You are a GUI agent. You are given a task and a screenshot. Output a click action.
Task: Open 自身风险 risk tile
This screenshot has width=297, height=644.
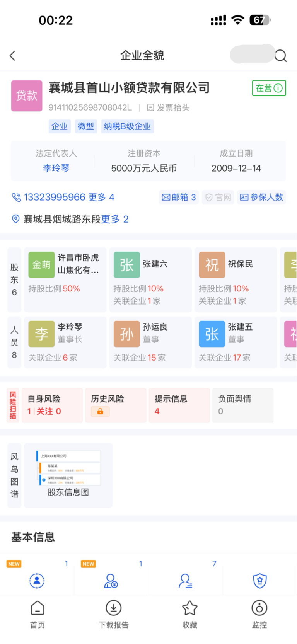52,405
